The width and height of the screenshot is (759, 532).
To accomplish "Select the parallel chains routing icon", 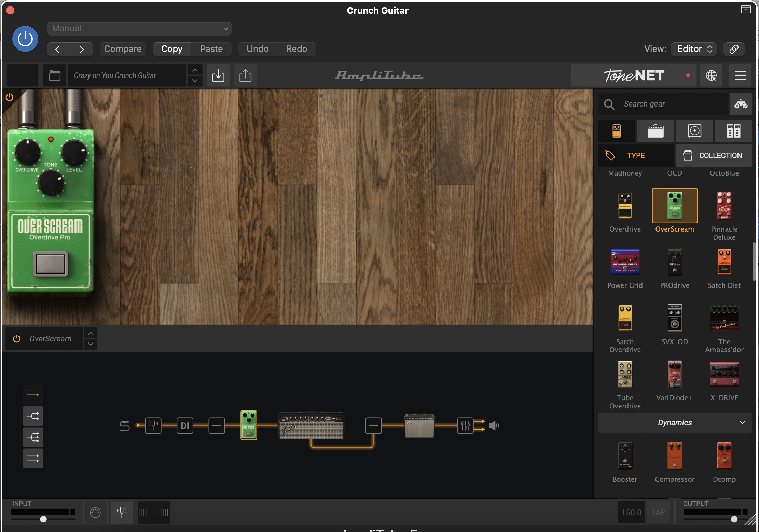I will [33, 458].
